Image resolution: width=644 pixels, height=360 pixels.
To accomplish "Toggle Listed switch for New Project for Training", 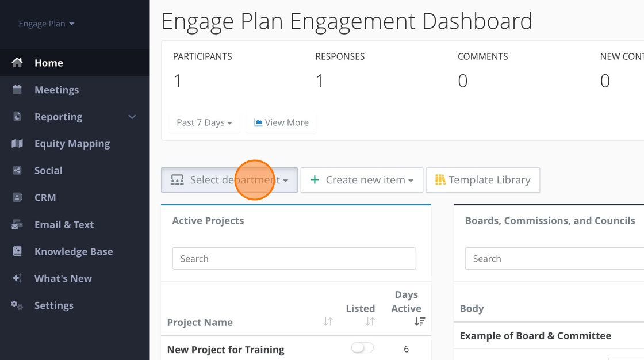I will 362,348.
